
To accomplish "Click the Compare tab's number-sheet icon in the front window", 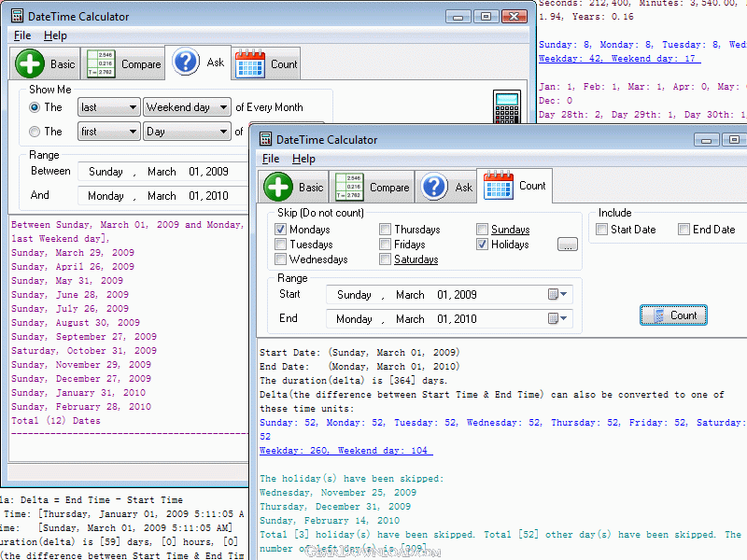I will (x=349, y=187).
